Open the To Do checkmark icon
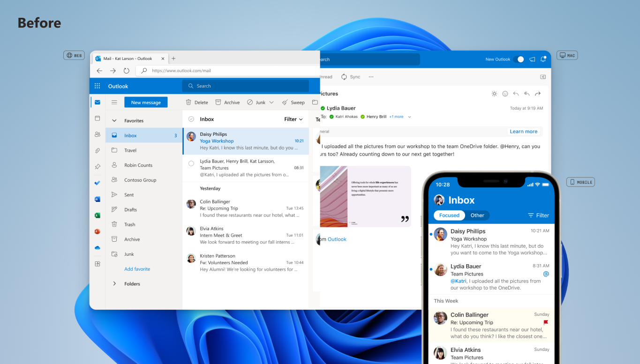Viewport: 640px width, 364px height. pyautogui.click(x=97, y=183)
